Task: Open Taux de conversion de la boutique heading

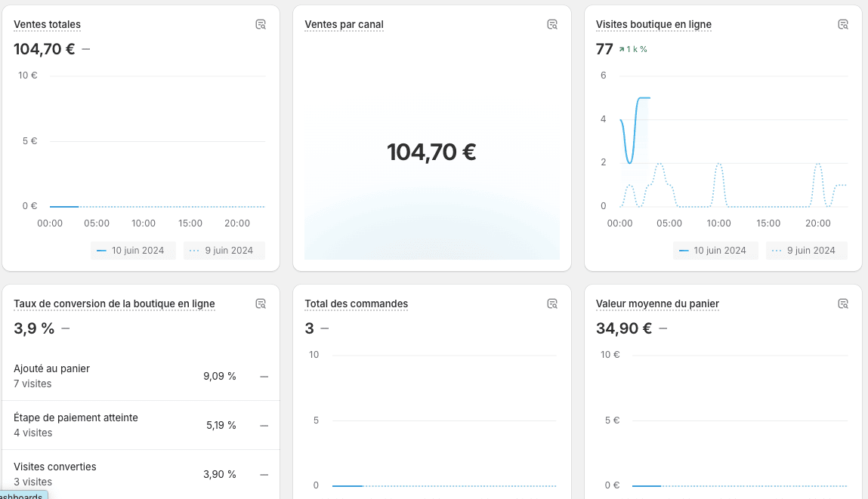Action: click(x=114, y=303)
